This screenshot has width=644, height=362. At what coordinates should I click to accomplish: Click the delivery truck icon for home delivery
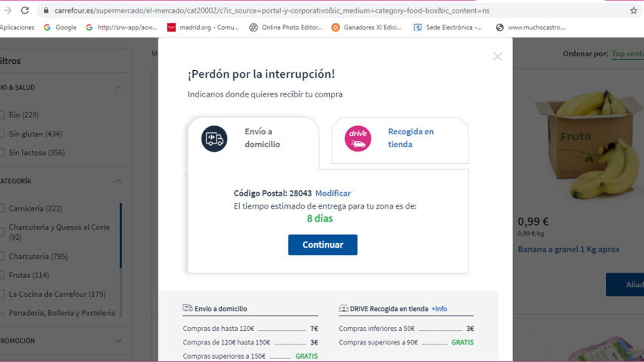(x=214, y=139)
